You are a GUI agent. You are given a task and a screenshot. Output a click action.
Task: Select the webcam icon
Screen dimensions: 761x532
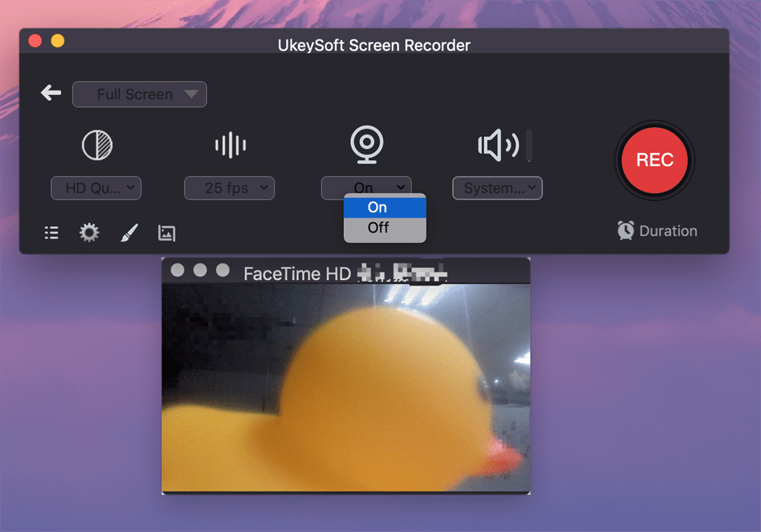click(x=367, y=143)
